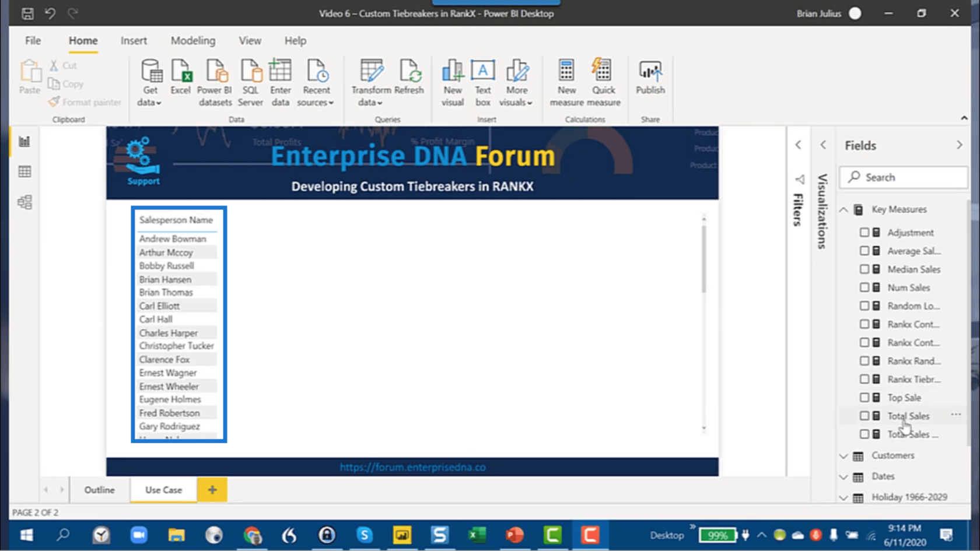
Task: Click in the Fields search box
Action: pyautogui.click(x=904, y=177)
